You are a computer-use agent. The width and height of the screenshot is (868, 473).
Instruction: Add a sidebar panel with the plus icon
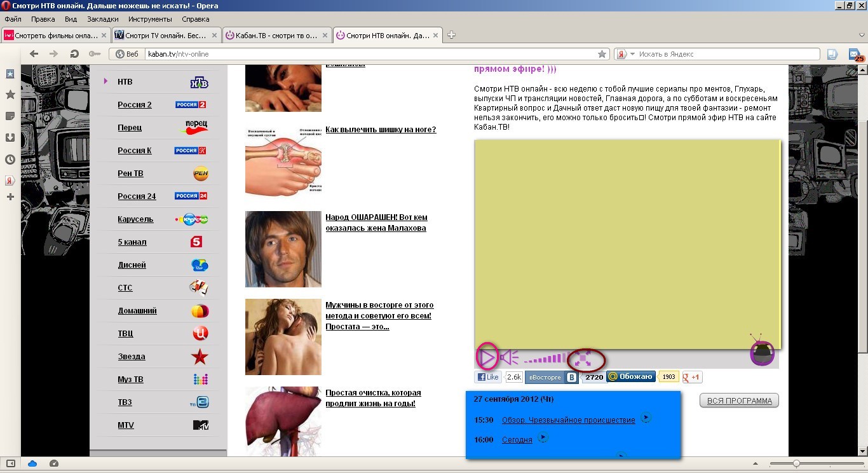point(10,197)
